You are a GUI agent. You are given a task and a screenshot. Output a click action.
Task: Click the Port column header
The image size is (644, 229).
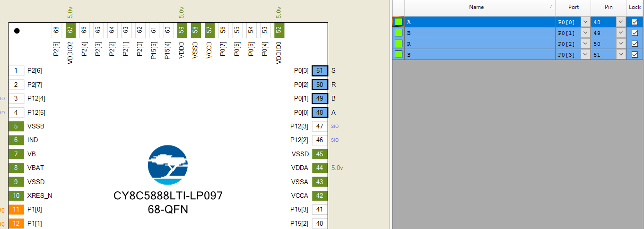tap(573, 7)
